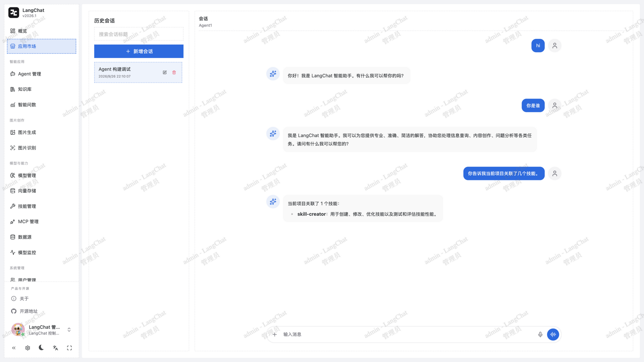Image resolution: width=644 pixels, height=362 pixels.
Task: Select the Agent 构建调试 conversation
Action: pyautogui.click(x=138, y=72)
